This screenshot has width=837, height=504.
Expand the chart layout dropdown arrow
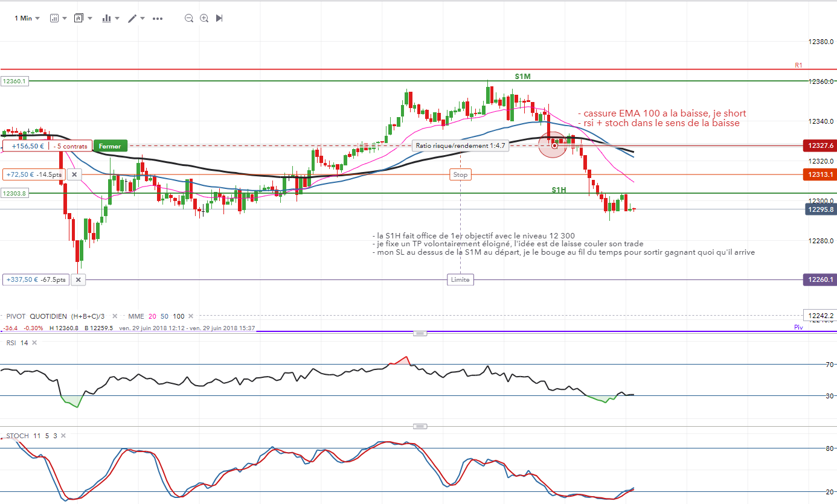coord(90,18)
